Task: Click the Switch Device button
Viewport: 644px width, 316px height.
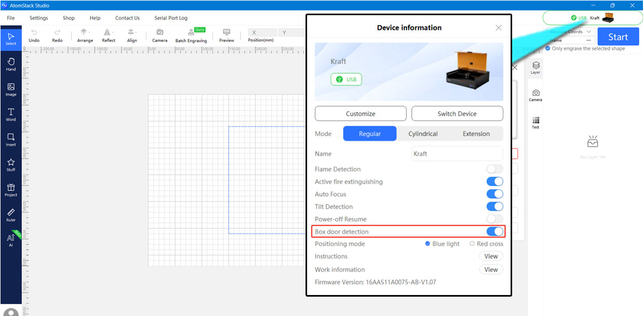Action: tap(457, 114)
